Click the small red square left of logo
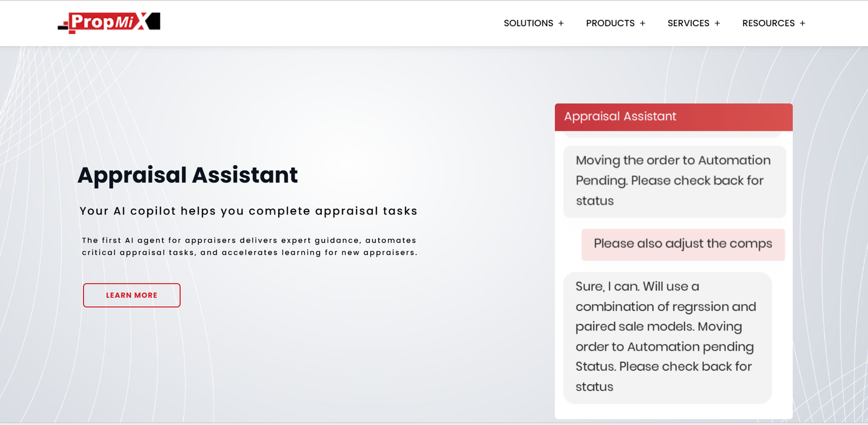This screenshot has height=425, width=868. coord(66,23)
